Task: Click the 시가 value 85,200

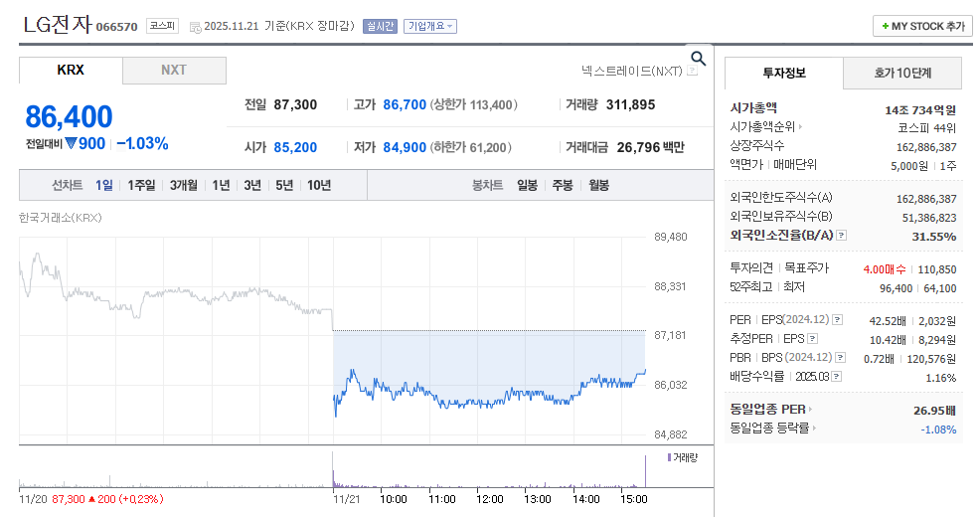Action: pos(295,147)
